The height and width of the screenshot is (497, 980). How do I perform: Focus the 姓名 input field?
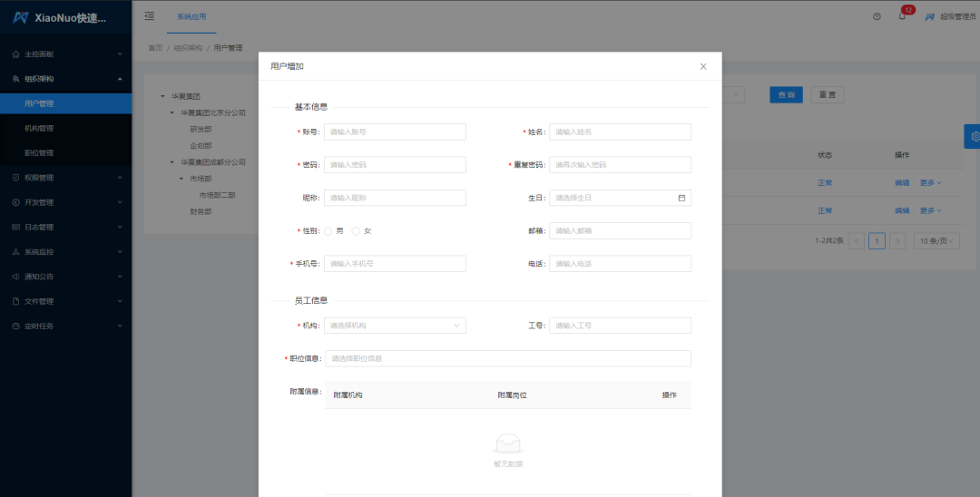pos(620,132)
